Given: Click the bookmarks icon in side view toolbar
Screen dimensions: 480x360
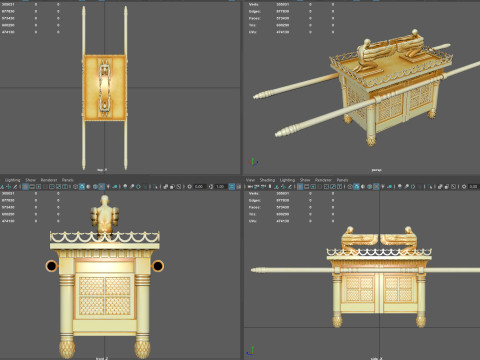Looking at the screenshot, I should tap(270, 187).
